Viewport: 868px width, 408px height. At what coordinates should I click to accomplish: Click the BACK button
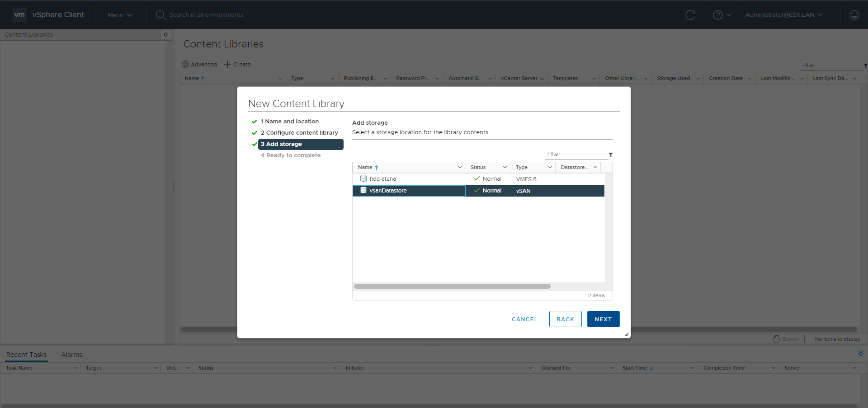tap(565, 319)
